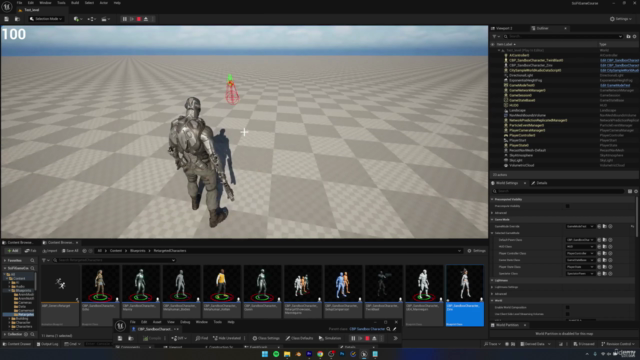Open the Outliner filter options
The width and height of the screenshot is (640, 360).
pos(495,36)
